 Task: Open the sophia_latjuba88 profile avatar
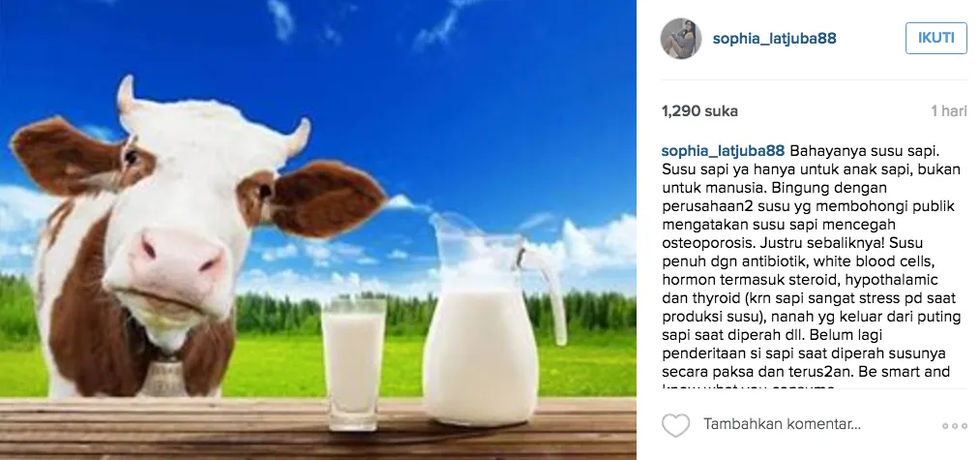[681, 38]
